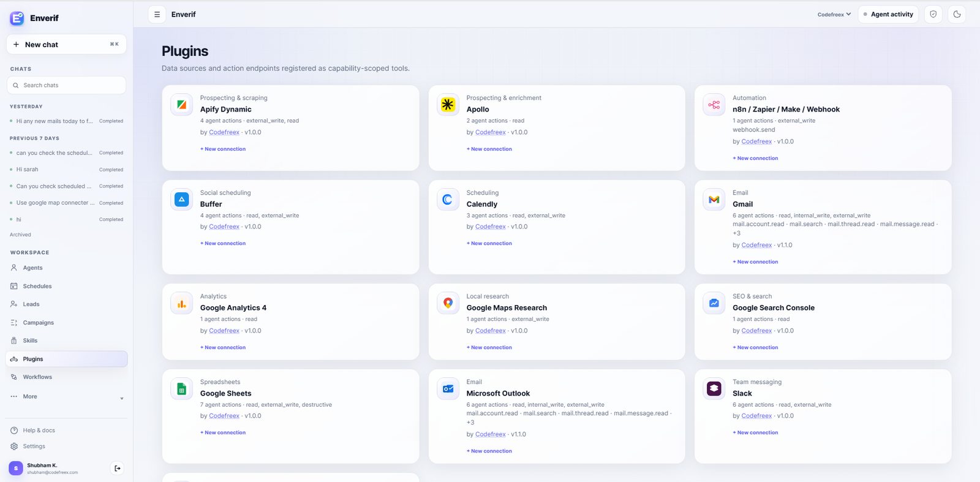The height and width of the screenshot is (482, 980).
Task: Click the Calendly plugin icon
Action: point(448,200)
